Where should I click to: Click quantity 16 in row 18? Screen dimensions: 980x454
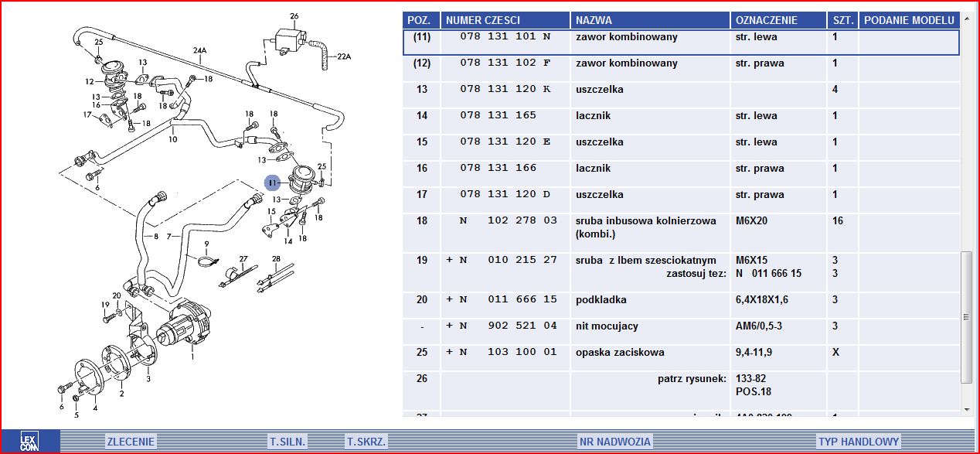pyautogui.click(x=838, y=220)
